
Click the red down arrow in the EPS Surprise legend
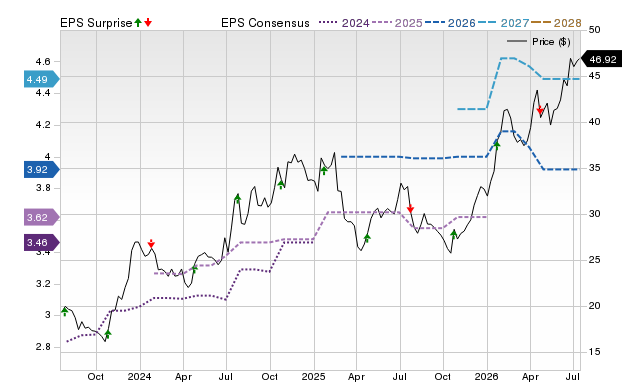[x=148, y=23]
